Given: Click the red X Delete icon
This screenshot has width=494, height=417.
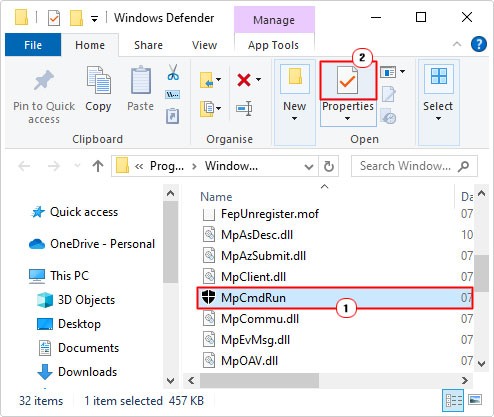Looking at the screenshot, I should 244,80.
